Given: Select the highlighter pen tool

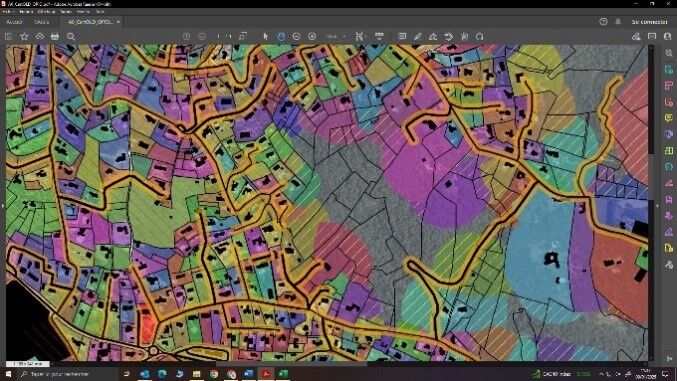Looking at the screenshot, I should coord(418,37).
